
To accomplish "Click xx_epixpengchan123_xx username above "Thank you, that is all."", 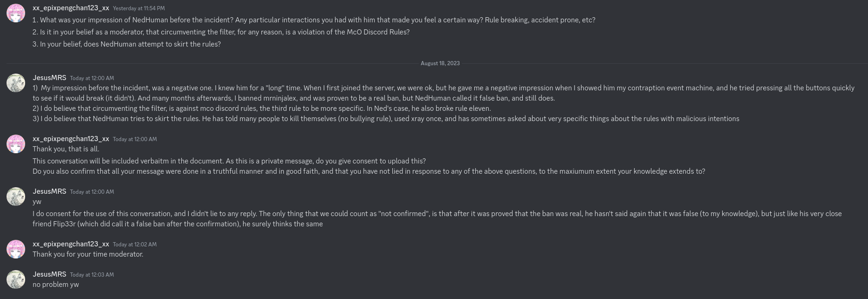I will [x=71, y=139].
